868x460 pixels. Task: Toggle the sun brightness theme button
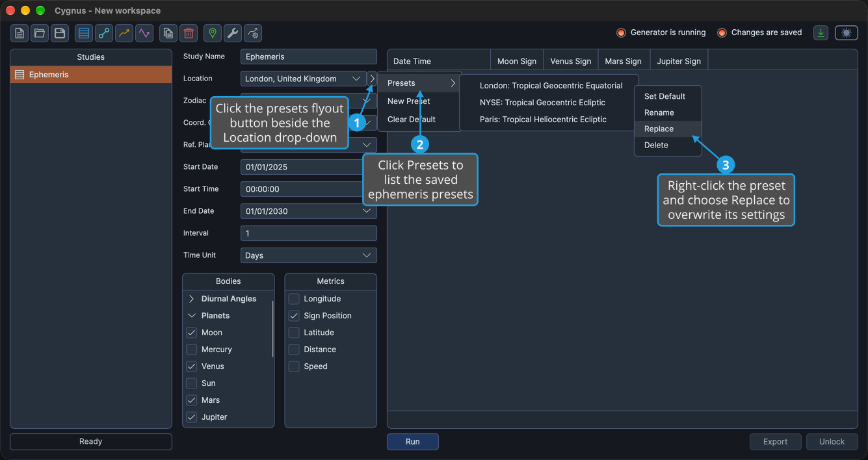847,32
